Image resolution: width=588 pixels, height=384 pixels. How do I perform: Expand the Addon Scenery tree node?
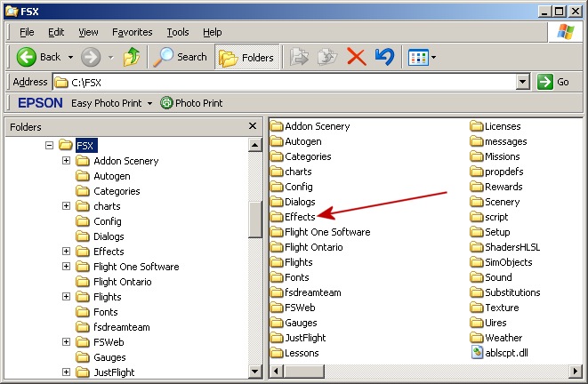click(x=67, y=161)
